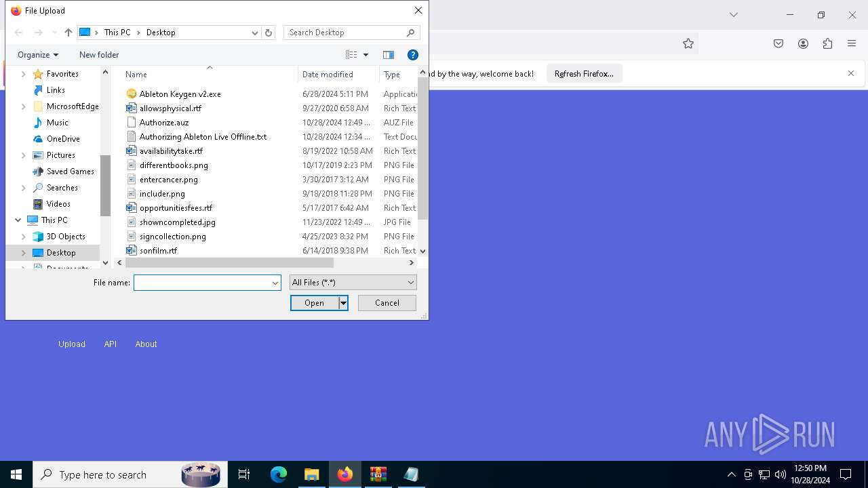Select signcollection.png file
The width and height of the screenshot is (868, 488).
point(172,237)
